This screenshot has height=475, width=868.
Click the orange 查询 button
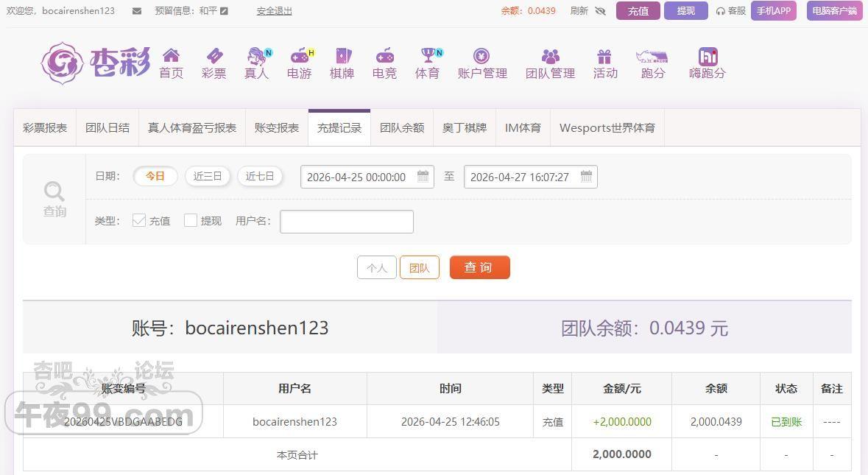click(479, 267)
